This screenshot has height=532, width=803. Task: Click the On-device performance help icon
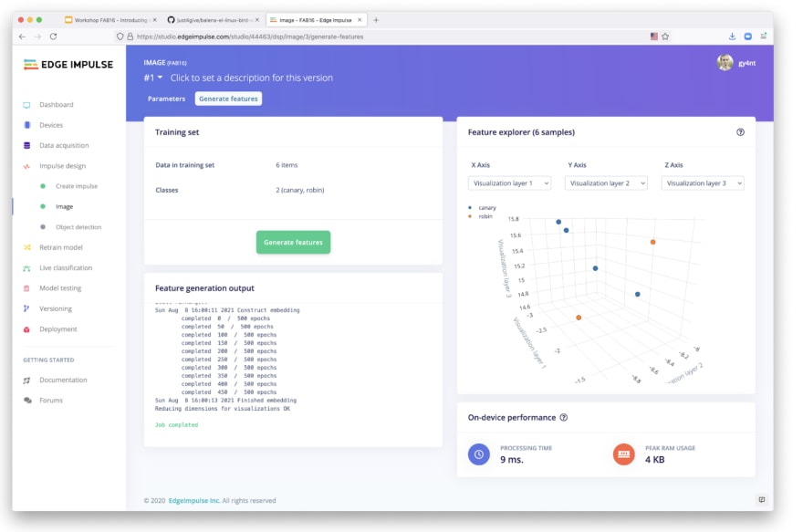click(563, 417)
